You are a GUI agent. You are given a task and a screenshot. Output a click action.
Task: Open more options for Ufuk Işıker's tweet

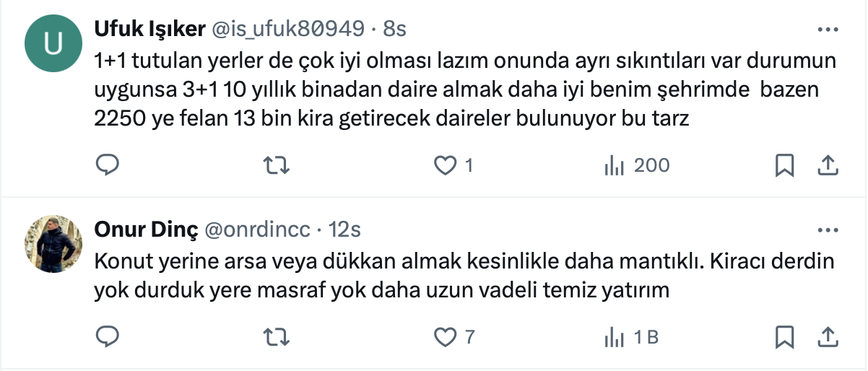(827, 30)
